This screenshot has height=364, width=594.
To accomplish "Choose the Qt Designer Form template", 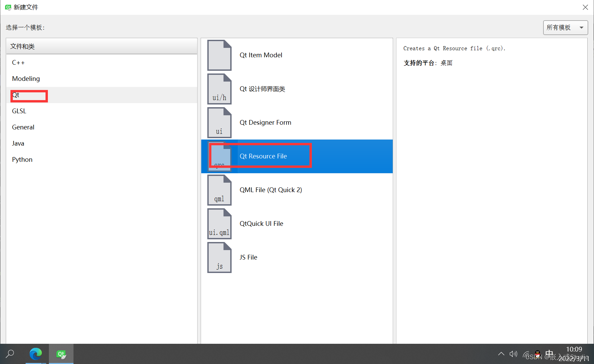I will [297, 123].
